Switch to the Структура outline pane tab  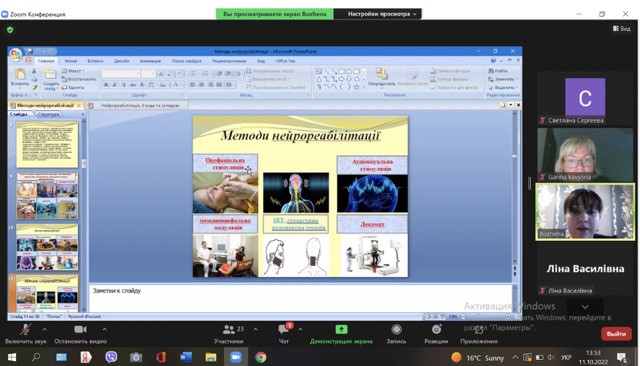[x=49, y=114]
